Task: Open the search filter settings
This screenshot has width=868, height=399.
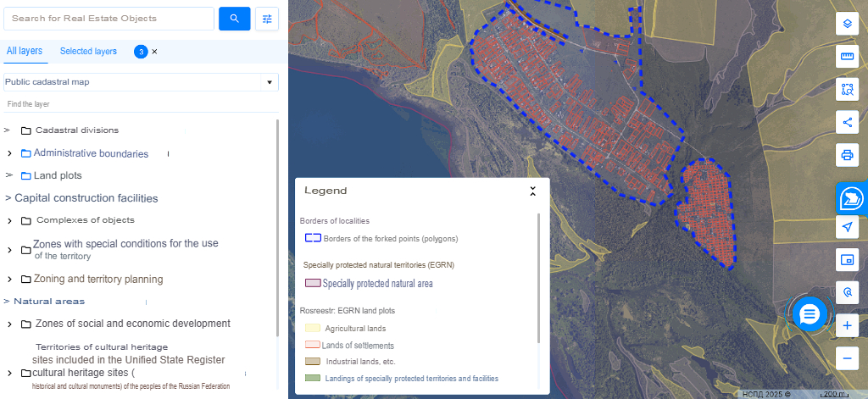Action: [x=267, y=19]
